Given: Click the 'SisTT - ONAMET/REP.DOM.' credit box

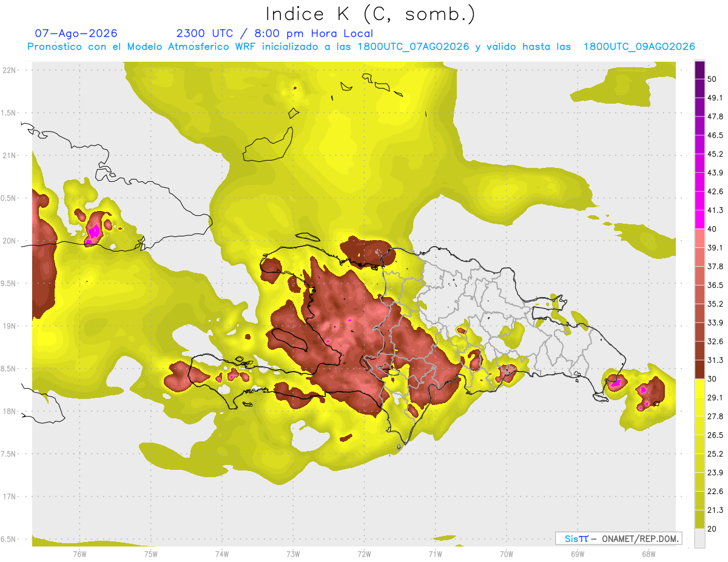Looking at the screenshot, I should [x=618, y=538].
